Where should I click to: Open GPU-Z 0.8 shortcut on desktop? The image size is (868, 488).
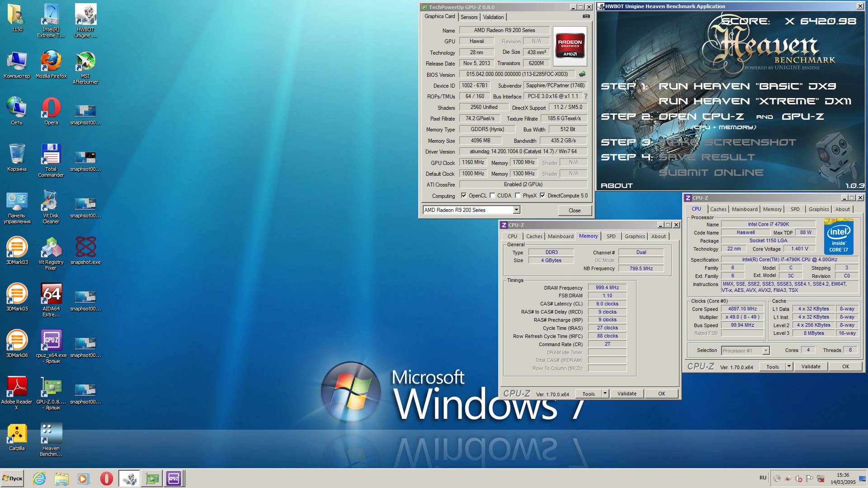[x=51, y=393]
